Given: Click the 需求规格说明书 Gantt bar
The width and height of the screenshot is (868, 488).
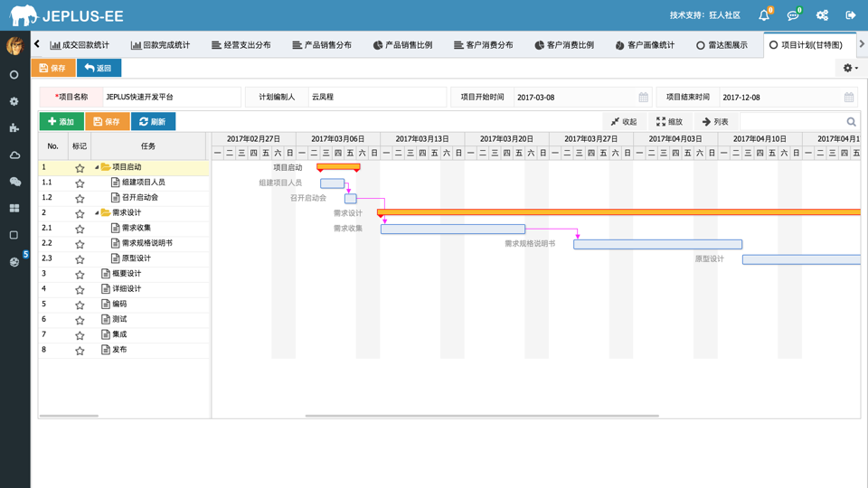Looking at the screenshot, I should [x=657, y=244].
